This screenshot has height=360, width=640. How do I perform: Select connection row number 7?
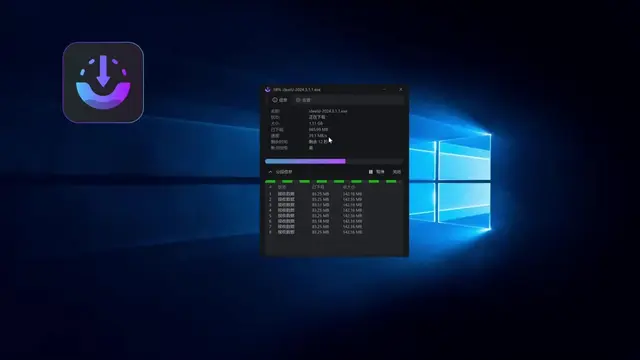[334, 227]
